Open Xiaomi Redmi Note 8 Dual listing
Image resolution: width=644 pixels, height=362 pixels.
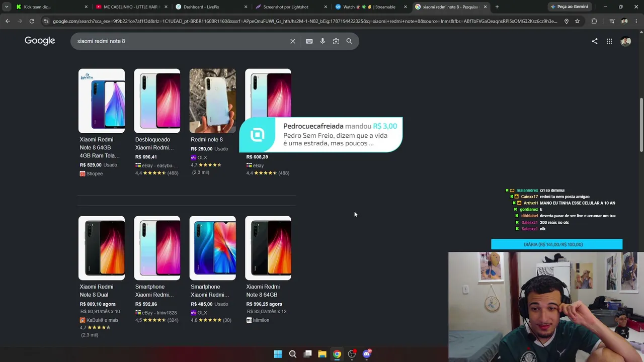[x=96, y=291]
